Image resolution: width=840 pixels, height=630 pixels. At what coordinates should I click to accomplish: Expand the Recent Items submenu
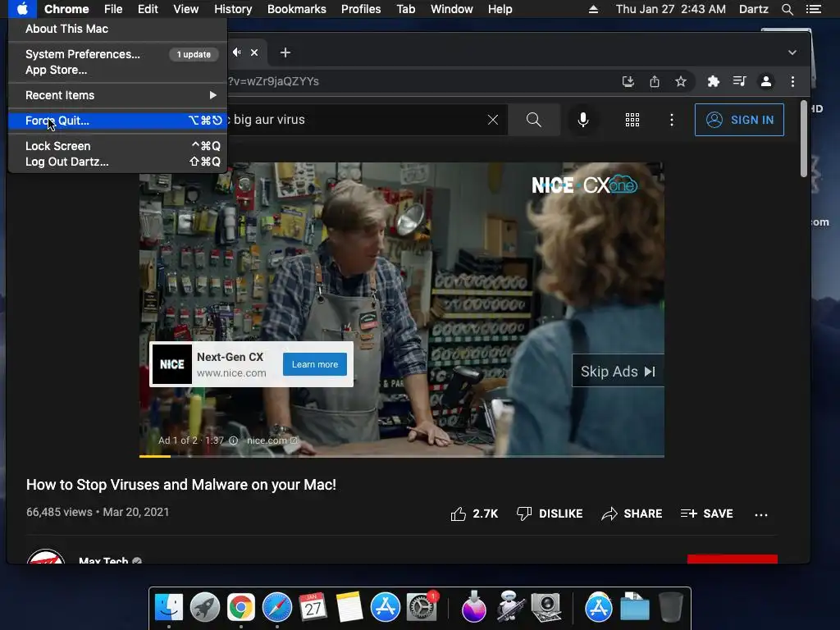117,95
